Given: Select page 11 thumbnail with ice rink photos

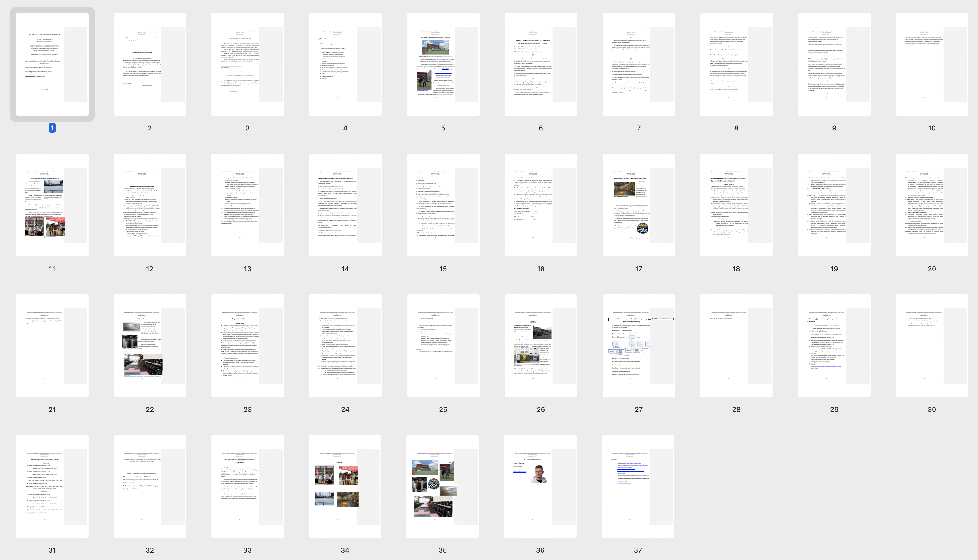Looking at the screenshot, I should [x=52, y=205].
